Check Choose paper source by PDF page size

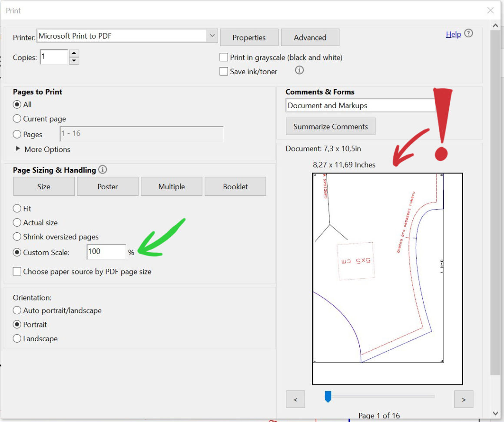pos(17,271)
